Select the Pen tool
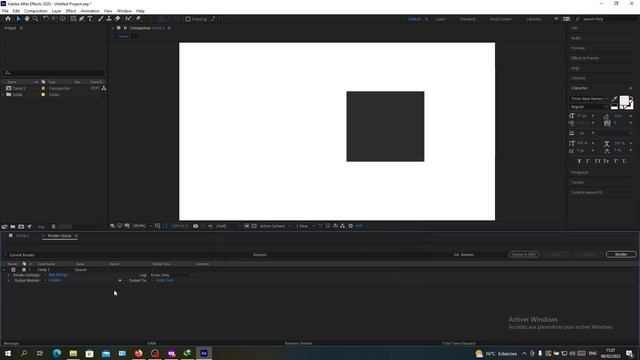640x360 pixels. point(82,19)
